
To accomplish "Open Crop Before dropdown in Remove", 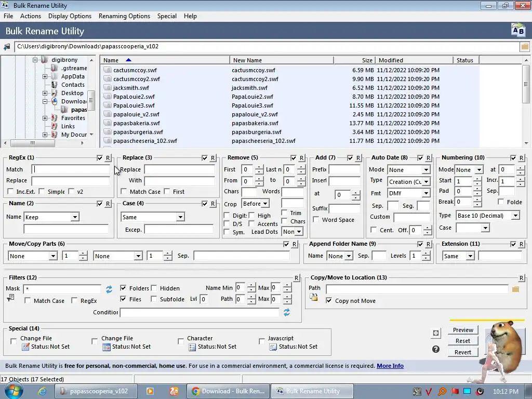I will tap(265, 204).
